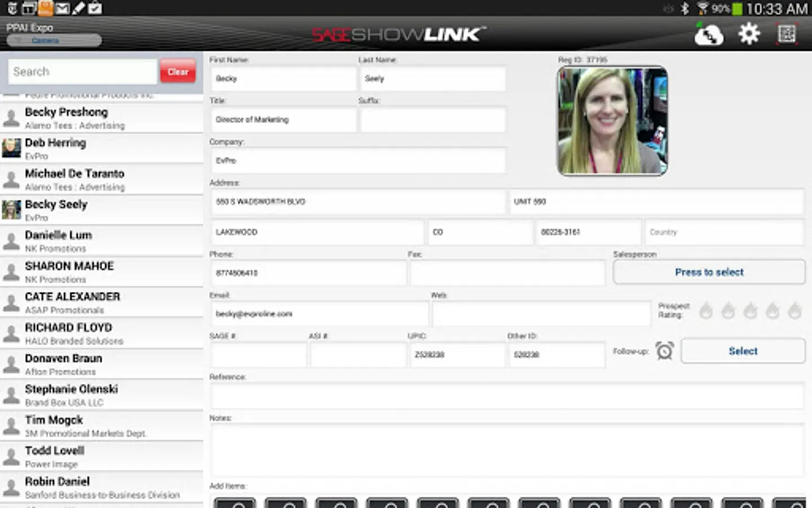The height and width of the screenshot is (508, 812).
Task: Click the Country field
Action: point(725,232)
